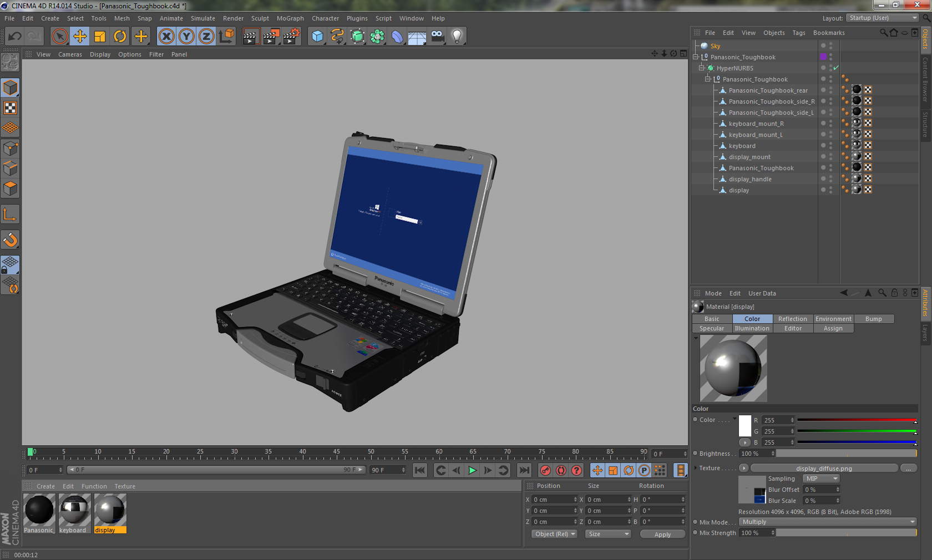Switch to Reflection material tab
Screen dimensions: 932x560
(793, 319)
